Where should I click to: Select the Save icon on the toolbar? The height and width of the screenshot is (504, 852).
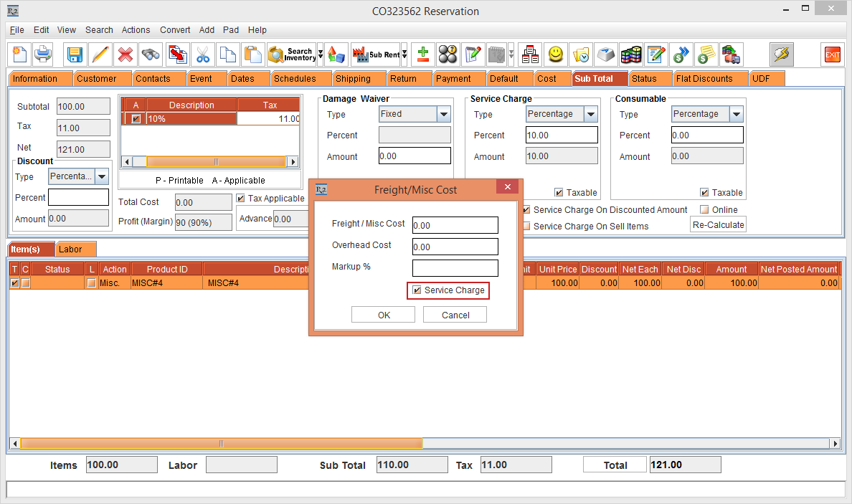[74, 54]
